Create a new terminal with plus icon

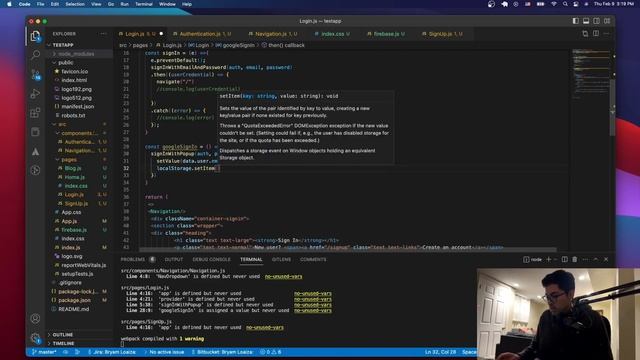tap(549, 259)
